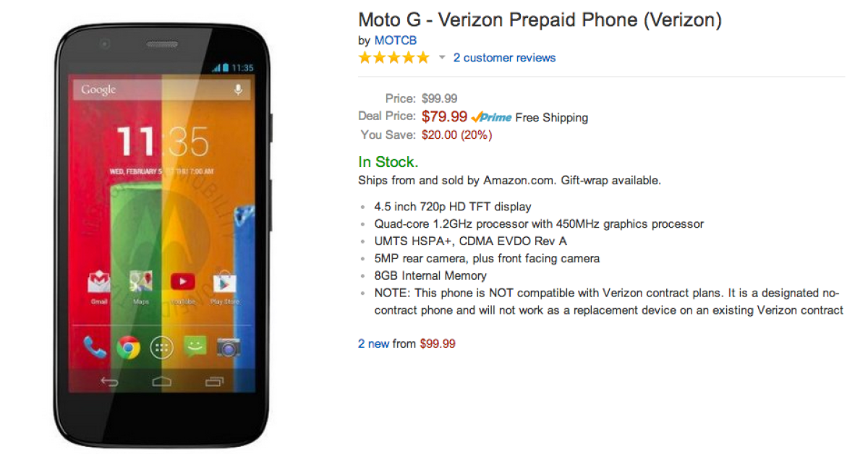The image size is (868, 454).
Task: Open the MOTCB brand link
Action: pyautogui.click(x=395, y=40)
